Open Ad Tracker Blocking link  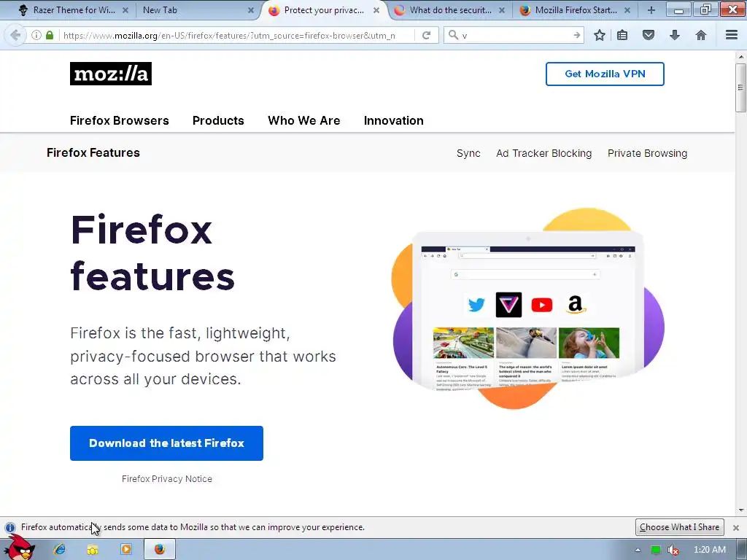coord(544,153)
